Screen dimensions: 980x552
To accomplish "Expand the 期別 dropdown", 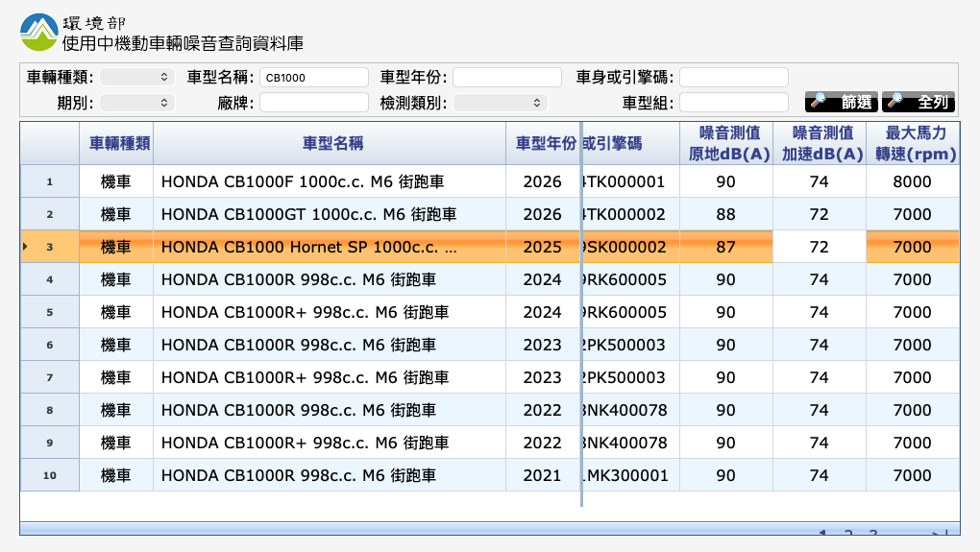I will pyautogui.click(x=136, y=102).
